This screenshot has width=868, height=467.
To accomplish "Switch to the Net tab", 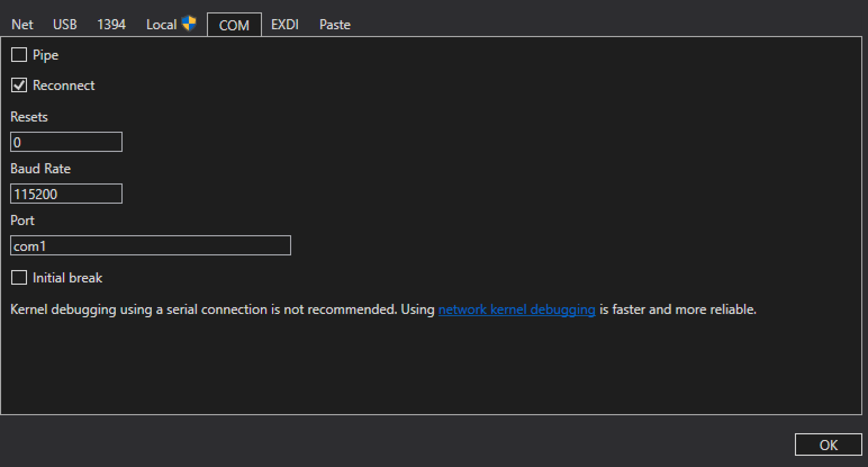I will click(x=22, y=25).
